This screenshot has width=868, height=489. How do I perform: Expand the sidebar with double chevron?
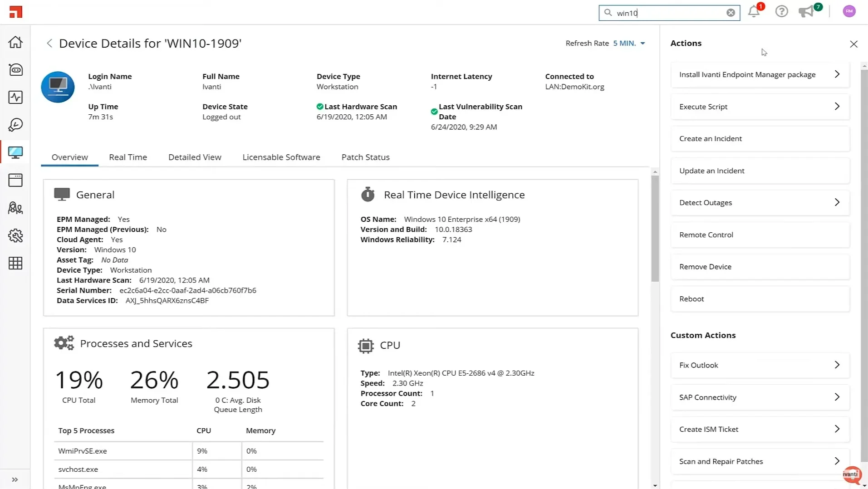tap(15, 479)
